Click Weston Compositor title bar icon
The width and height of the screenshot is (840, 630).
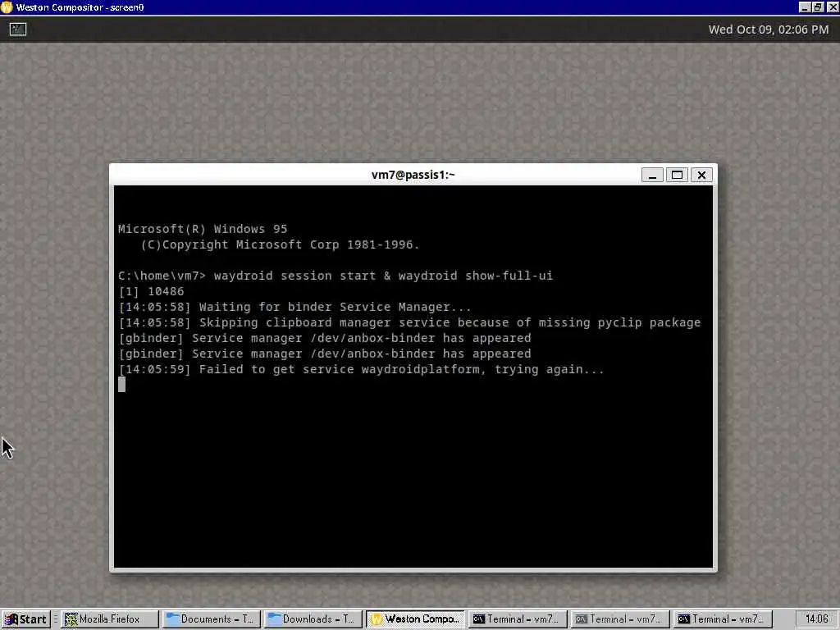(7, 7)
